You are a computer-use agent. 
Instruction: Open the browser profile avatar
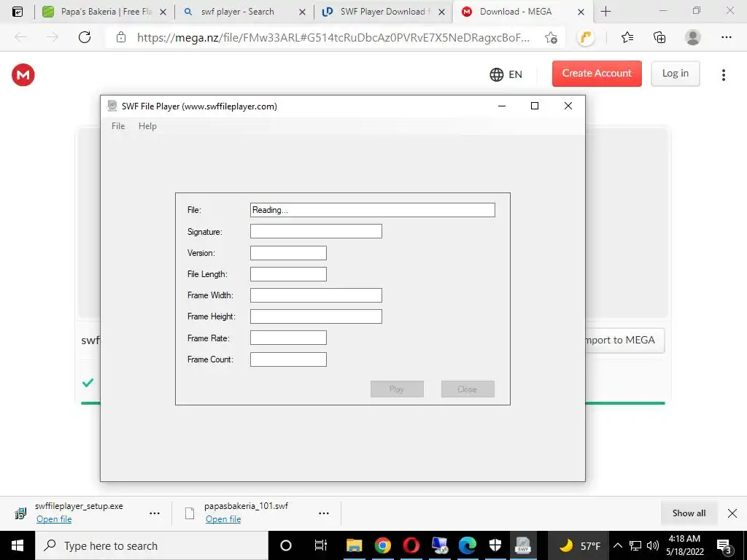tap(693, 37)
